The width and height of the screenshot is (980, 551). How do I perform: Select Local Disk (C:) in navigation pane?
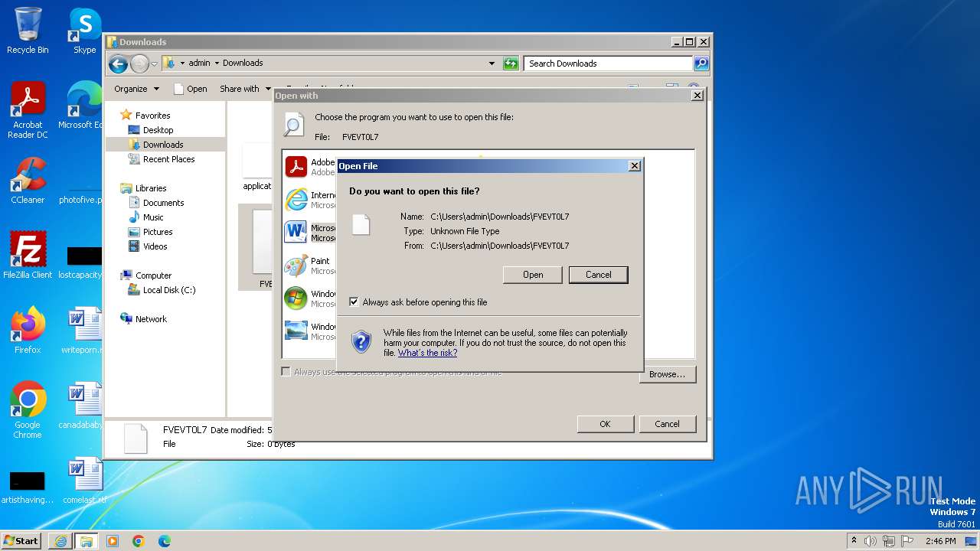tap(169, 290)
